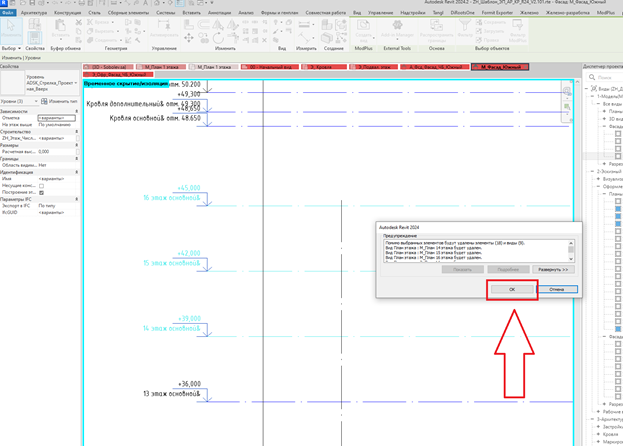623x446 pixels.
Task: Switch to the Архитектура ribbon tab
Action: [34, 13]
